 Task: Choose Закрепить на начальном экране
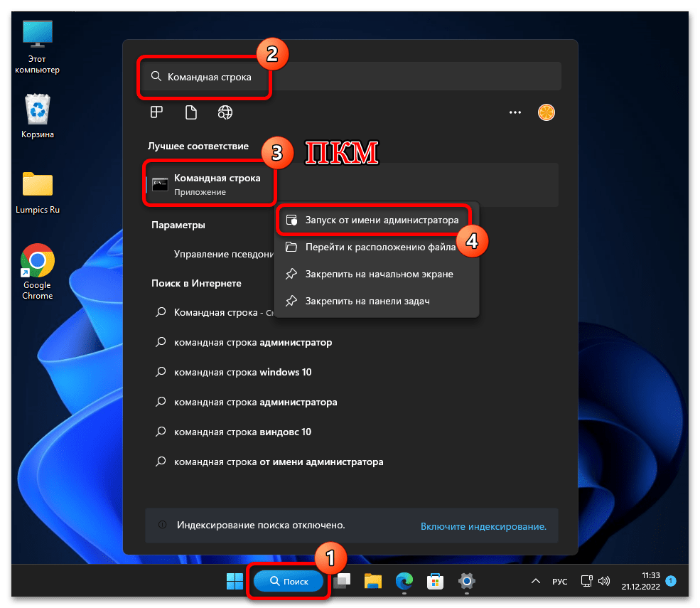[x=376, y=274]
